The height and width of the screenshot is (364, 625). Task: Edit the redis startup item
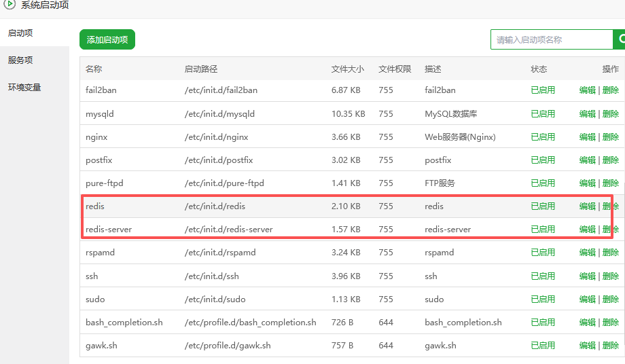point(587,206)
